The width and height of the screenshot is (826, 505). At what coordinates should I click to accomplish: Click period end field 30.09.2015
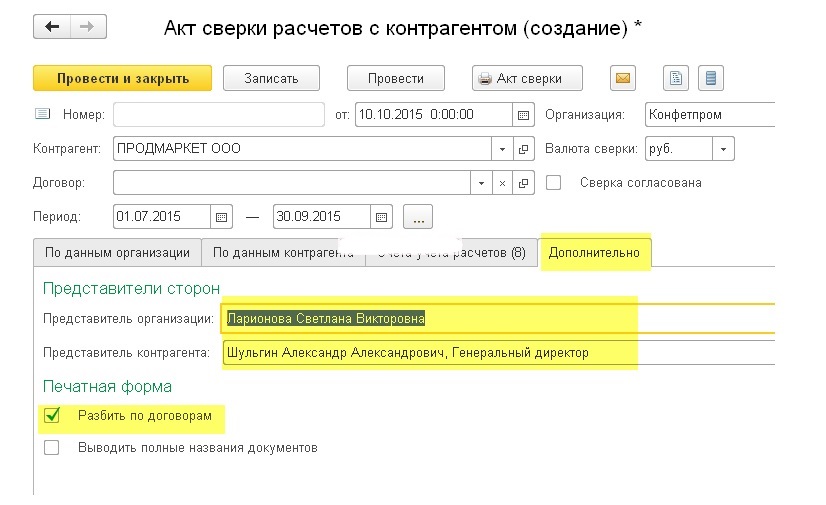pyautogui.click(x=322, y=217)
